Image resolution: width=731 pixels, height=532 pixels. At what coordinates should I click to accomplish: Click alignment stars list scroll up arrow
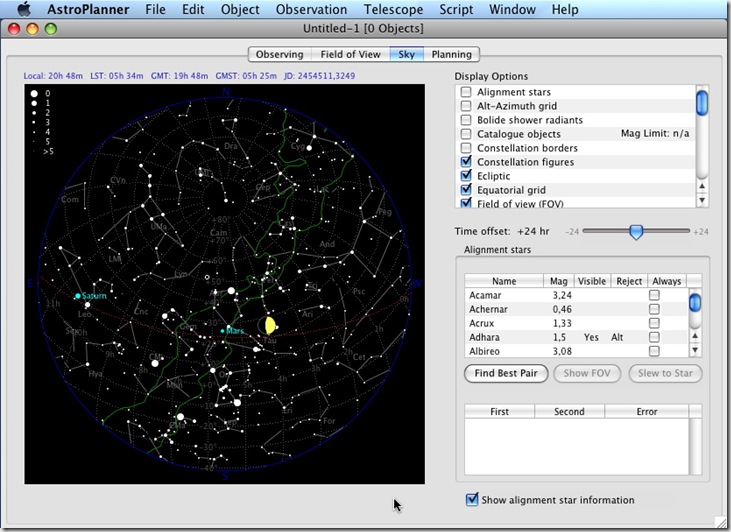pos(695,336)
